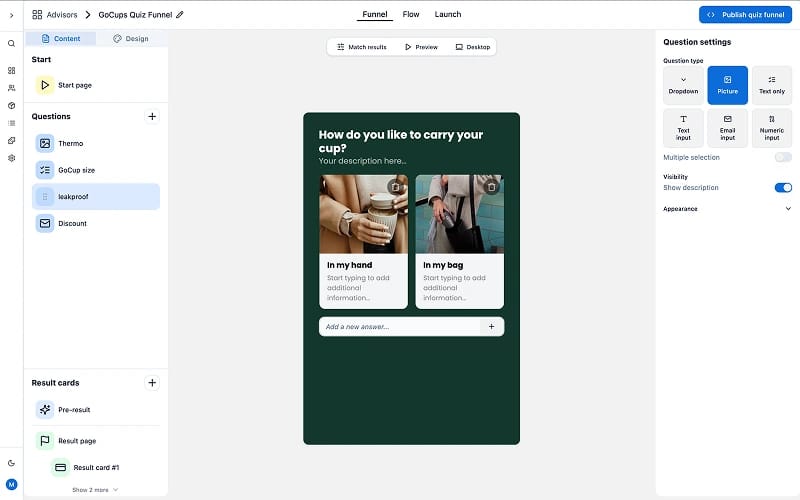Open the Preview button
800x500 pixels.
pyautogui.click(x=421, y=47)
